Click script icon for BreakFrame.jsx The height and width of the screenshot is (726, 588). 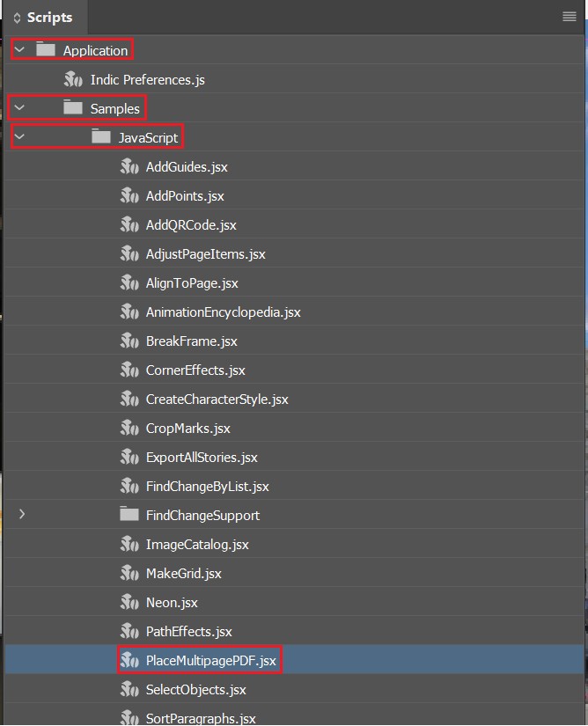(129, 341)
